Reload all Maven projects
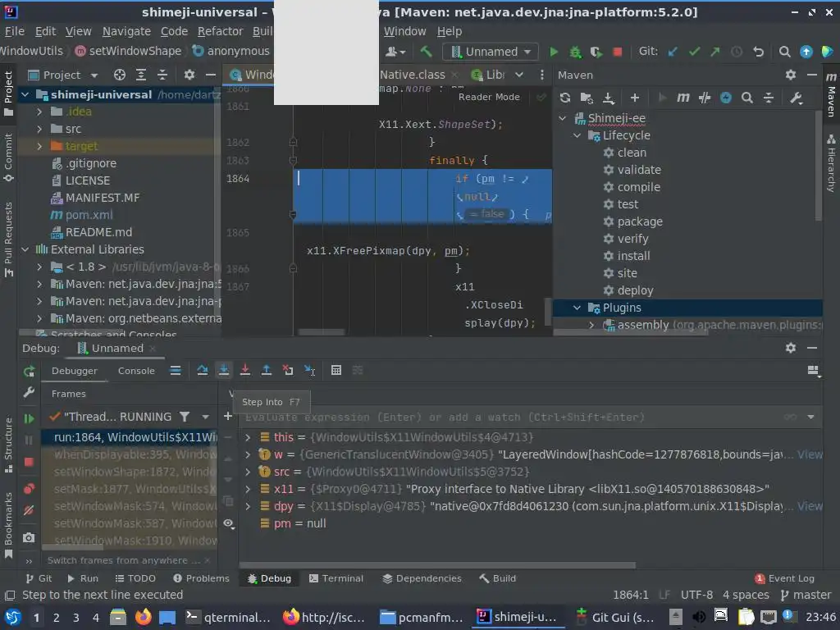 [x=564, y=98]
